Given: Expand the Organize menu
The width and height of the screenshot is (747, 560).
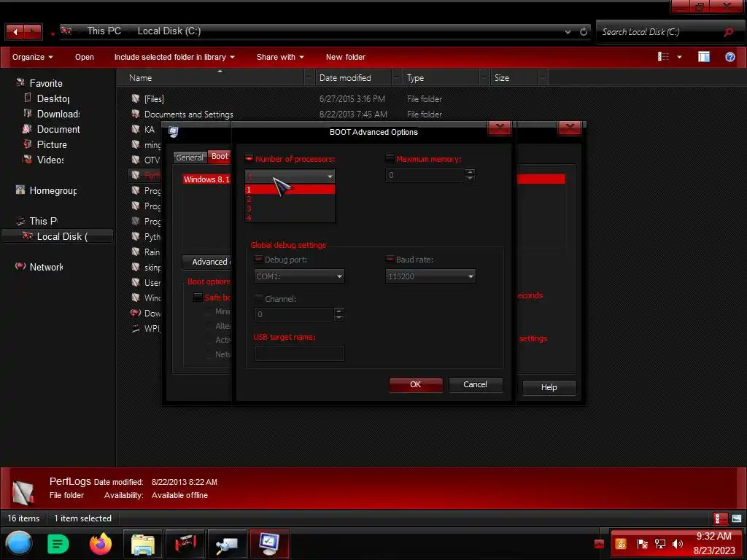Looking at the screenshot, I should pyautogui.click(x=32, y=57).
